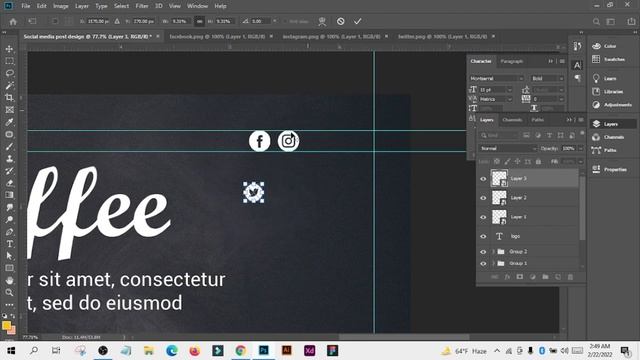
Task: Hide the logo text layer
Action: click(x=483, y=236)
